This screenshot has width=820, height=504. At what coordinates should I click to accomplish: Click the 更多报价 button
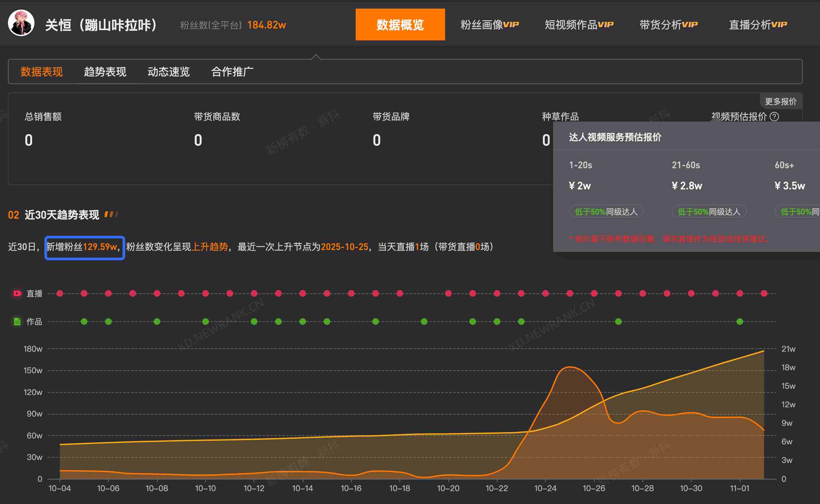tap(780, 101)
